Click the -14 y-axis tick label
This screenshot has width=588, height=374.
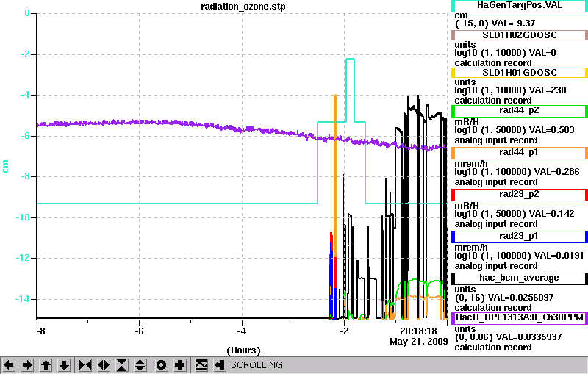[23, 299]
